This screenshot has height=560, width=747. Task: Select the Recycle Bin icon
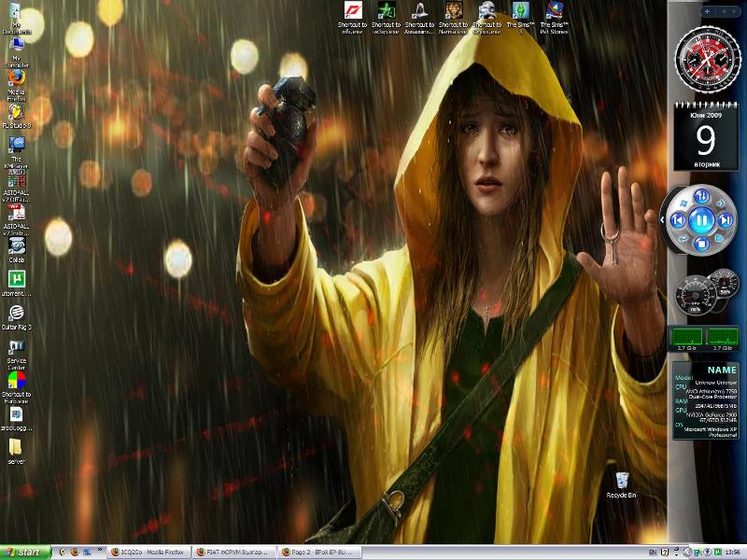(621, 480)
